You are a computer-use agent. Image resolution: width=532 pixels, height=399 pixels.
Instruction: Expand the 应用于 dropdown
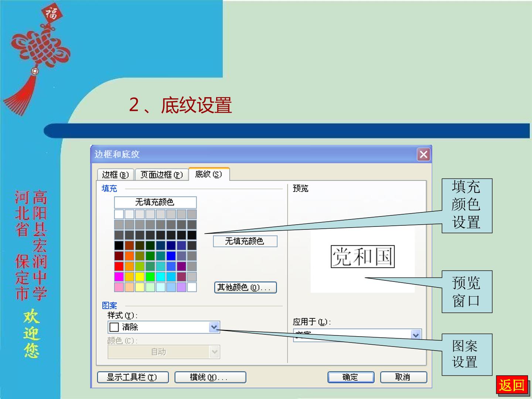[416, 335]
